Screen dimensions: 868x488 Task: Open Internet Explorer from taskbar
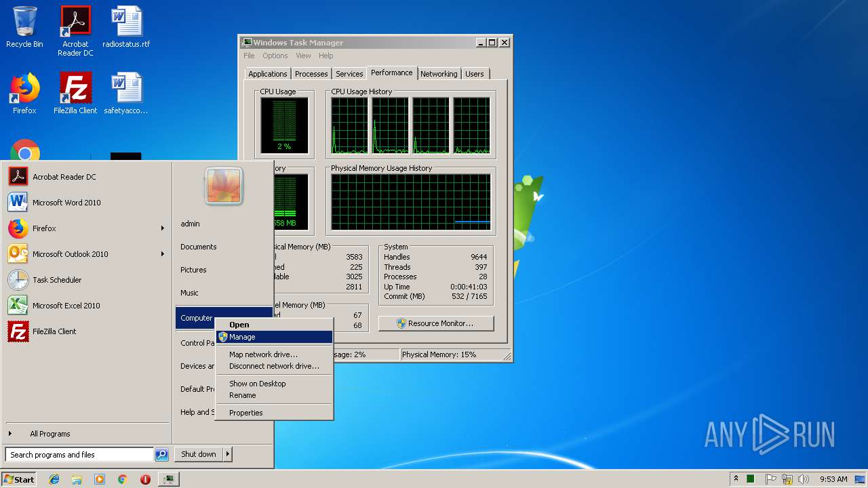coord(54,479)
